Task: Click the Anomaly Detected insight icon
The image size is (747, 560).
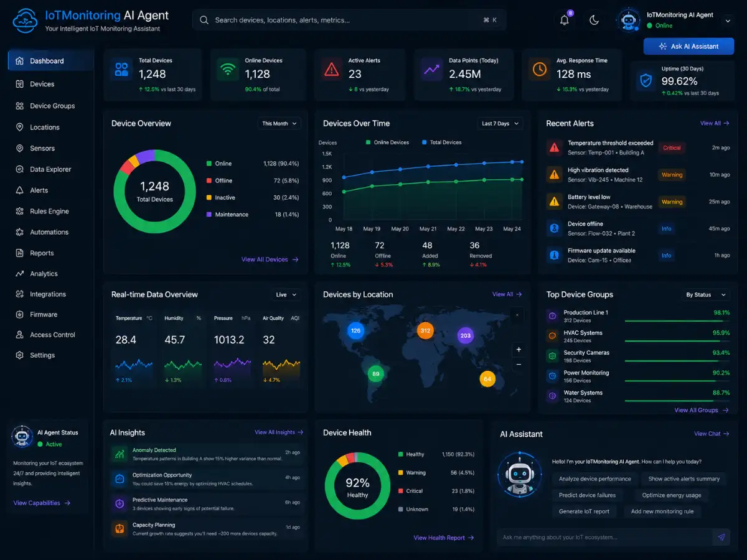Action: (119, 454)
